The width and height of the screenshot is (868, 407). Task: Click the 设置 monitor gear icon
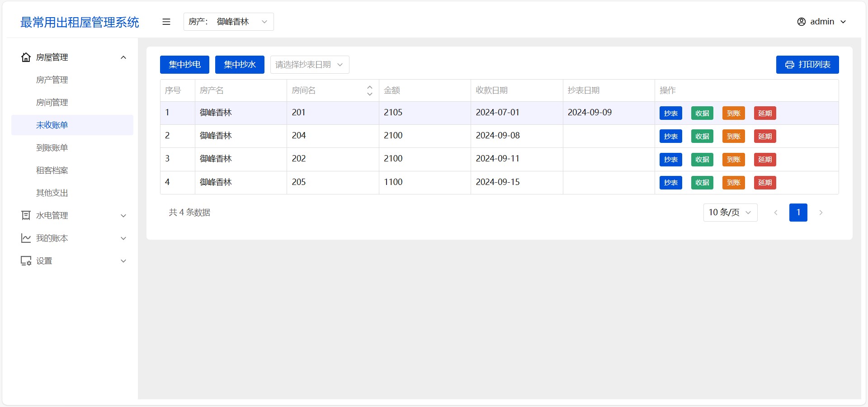26,261
